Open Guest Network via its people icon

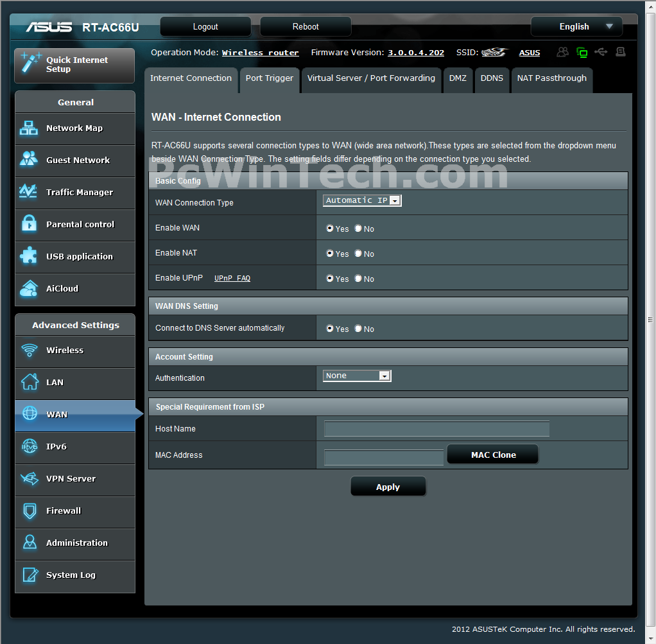point(29,160)
